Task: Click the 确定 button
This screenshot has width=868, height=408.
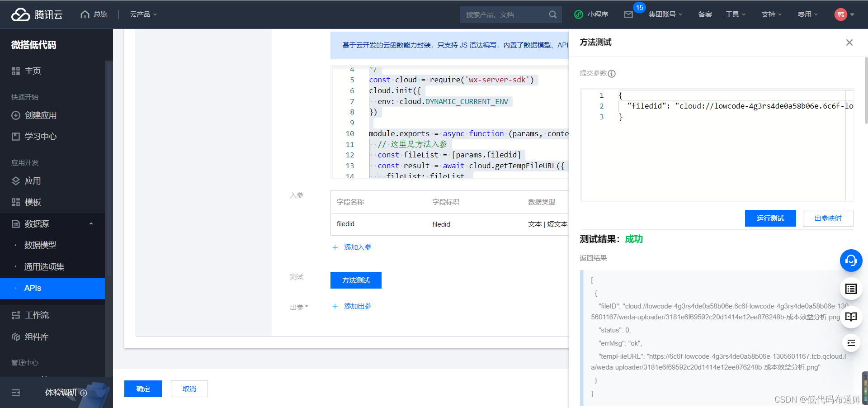Action: click(143, 389)
